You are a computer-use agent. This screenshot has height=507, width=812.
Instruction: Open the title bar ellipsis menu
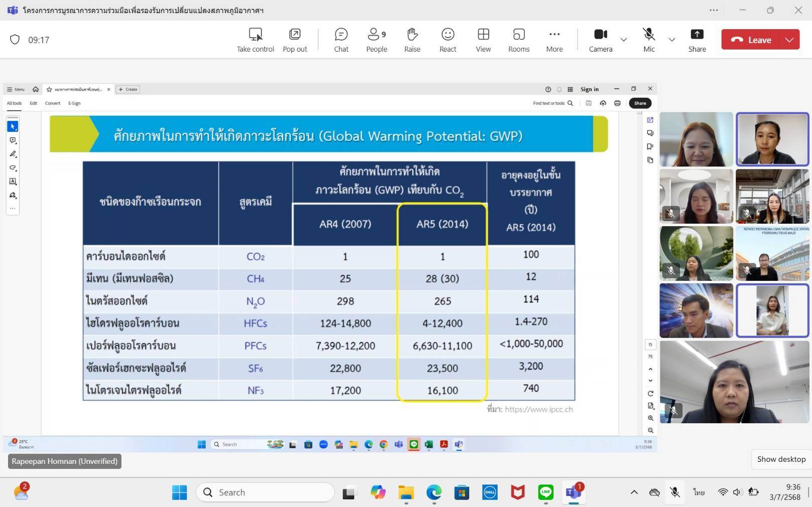(714, 10)
